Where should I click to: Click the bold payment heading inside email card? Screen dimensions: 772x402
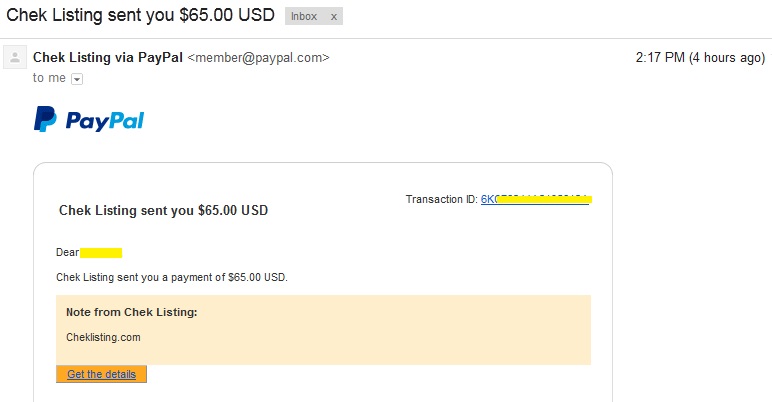[x=163, y=211]
